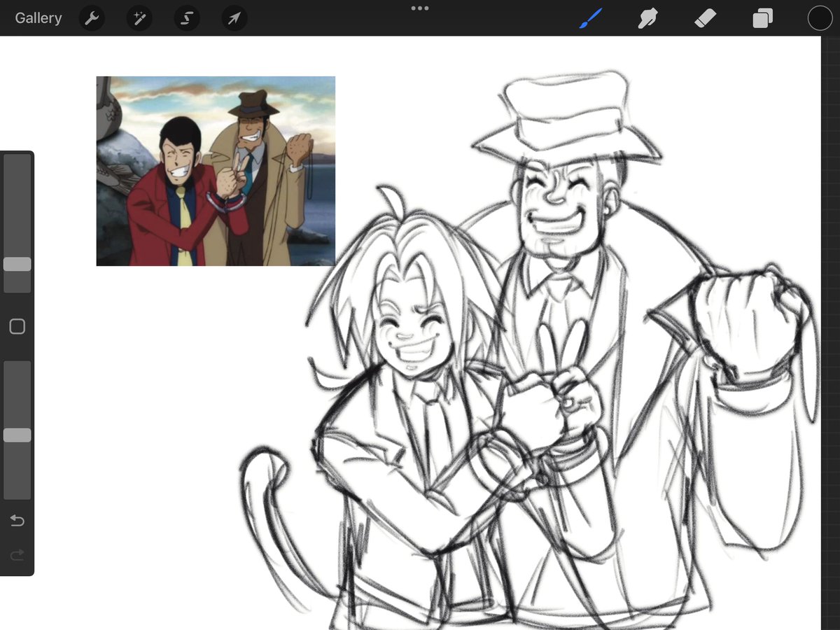Redo using the sidebar redo arrow

coord(17,555)
